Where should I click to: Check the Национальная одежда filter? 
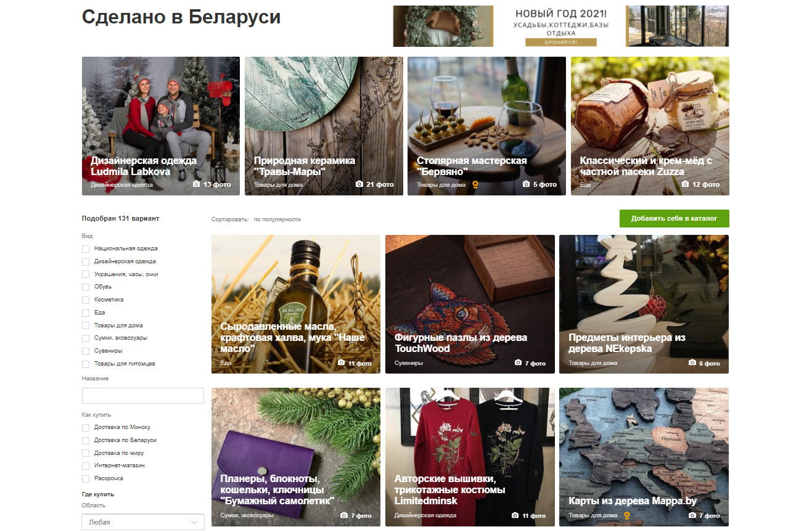point(86,248)
